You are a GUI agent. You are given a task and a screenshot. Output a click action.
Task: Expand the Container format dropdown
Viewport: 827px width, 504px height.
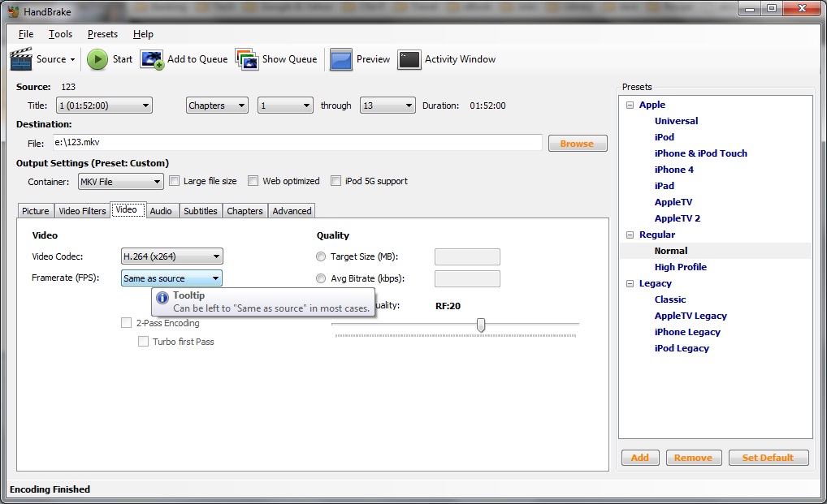(120, 182)
